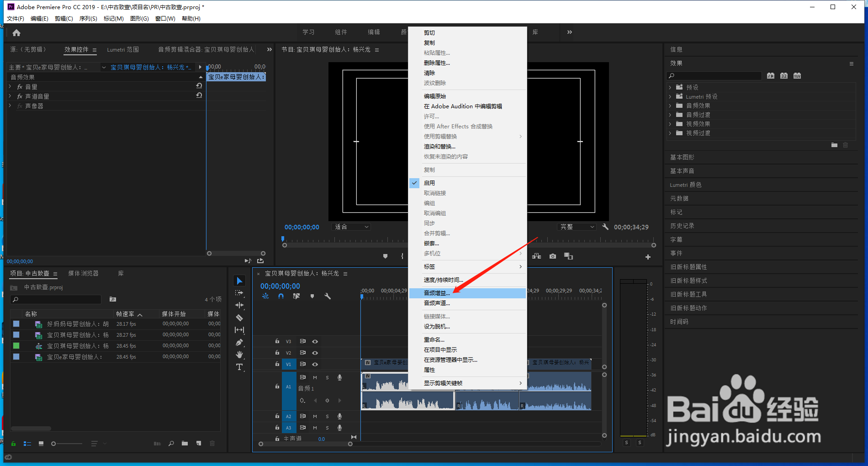Enable voice-over record on track A3

pos(339,428)
